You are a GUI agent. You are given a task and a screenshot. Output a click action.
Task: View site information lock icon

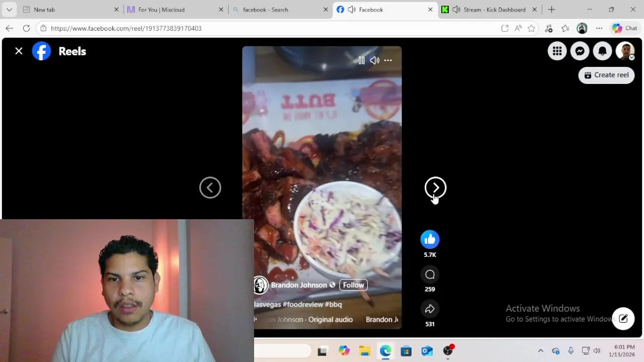pyautogui.click(x=43, y=28)
